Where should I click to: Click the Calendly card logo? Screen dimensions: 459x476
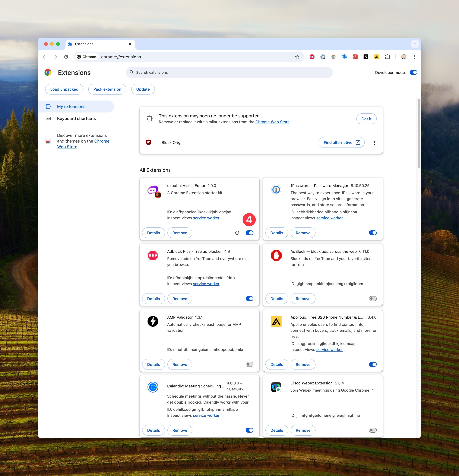153,387
